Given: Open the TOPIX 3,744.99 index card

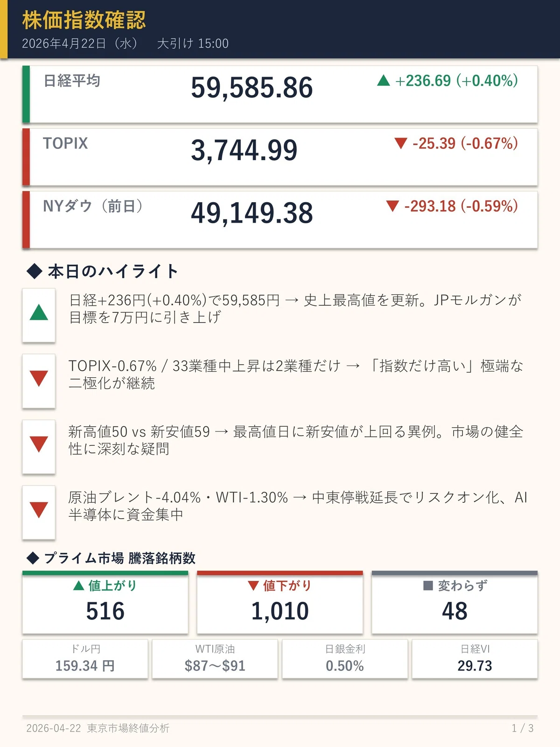Looking at the screenshot, I should coord(280,157).
